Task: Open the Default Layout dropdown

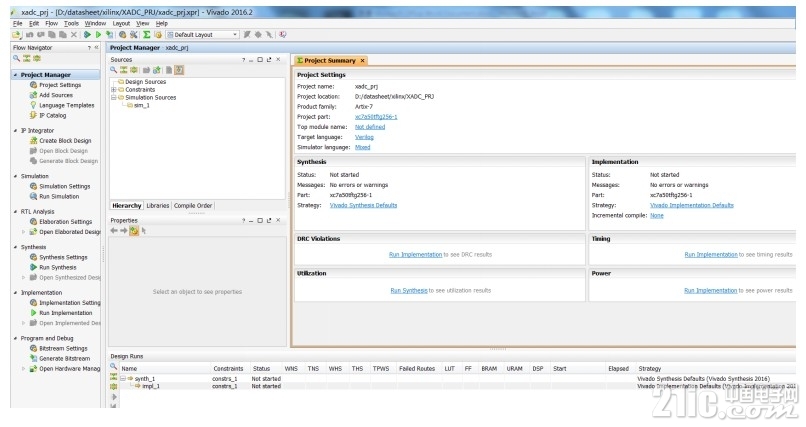Action: 203,34
